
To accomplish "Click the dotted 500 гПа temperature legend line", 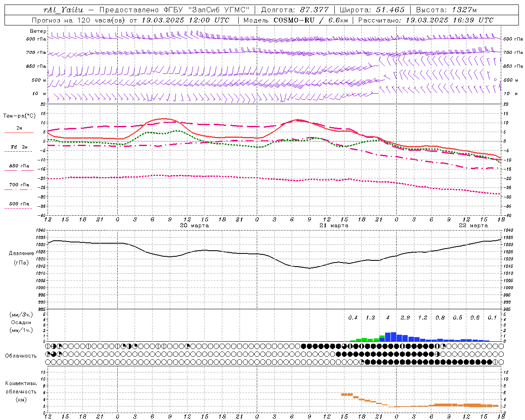I will click(19, 208).
